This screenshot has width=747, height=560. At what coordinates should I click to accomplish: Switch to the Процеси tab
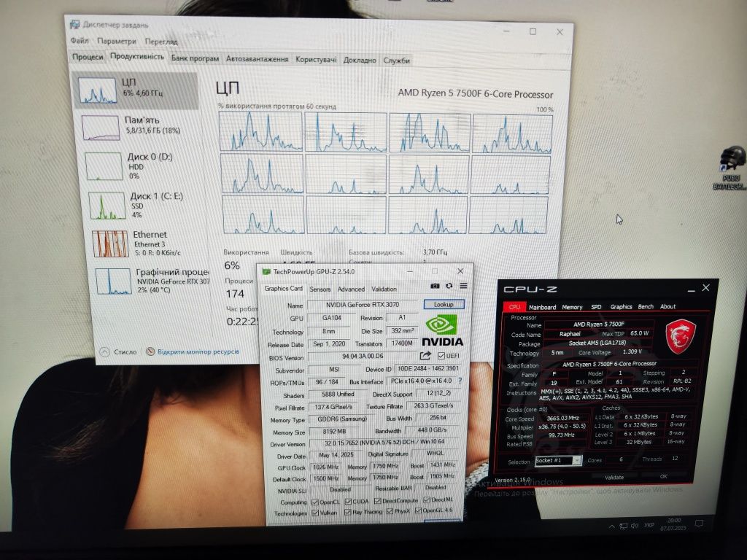[x=88, y=57]
